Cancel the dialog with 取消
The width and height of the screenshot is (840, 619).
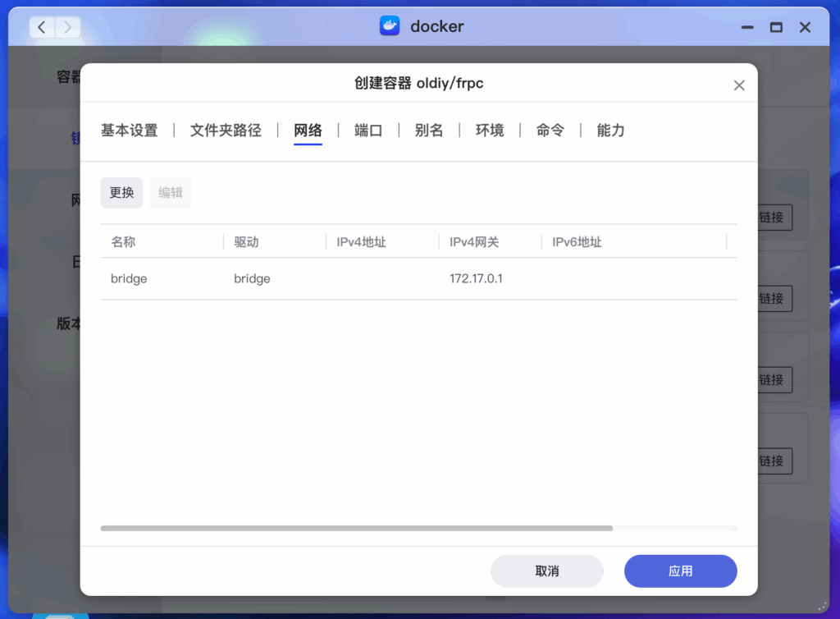pos(546,571)
